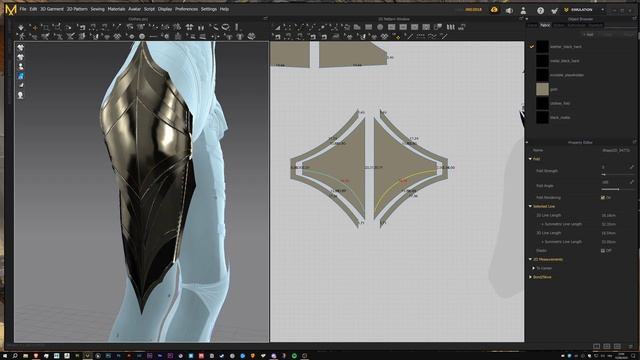Click the wireframe globe icon ending second 3D toolbar row
The image size is (640, 360).
point(251,36)
